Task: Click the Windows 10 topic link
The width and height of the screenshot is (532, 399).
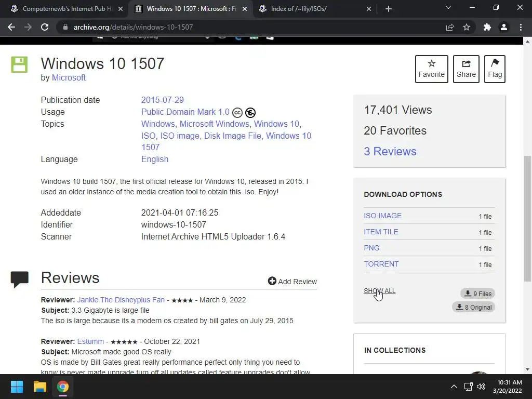Action: (276, 124)
